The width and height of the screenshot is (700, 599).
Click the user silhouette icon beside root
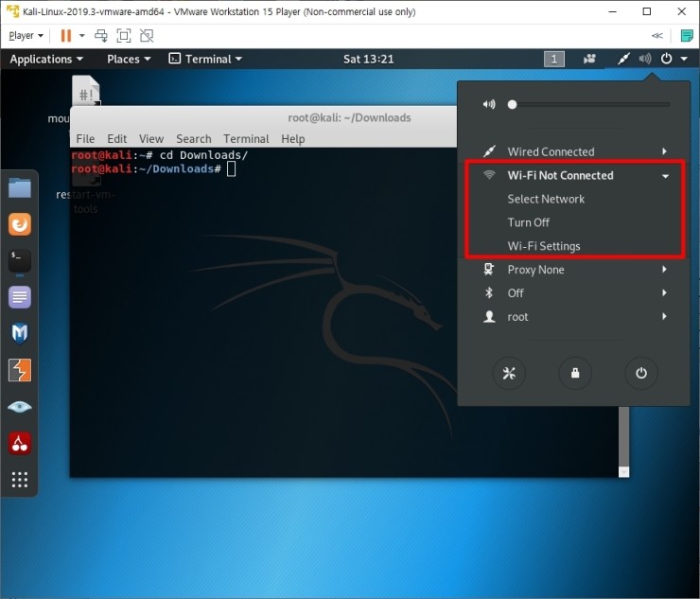coord(489,317)
